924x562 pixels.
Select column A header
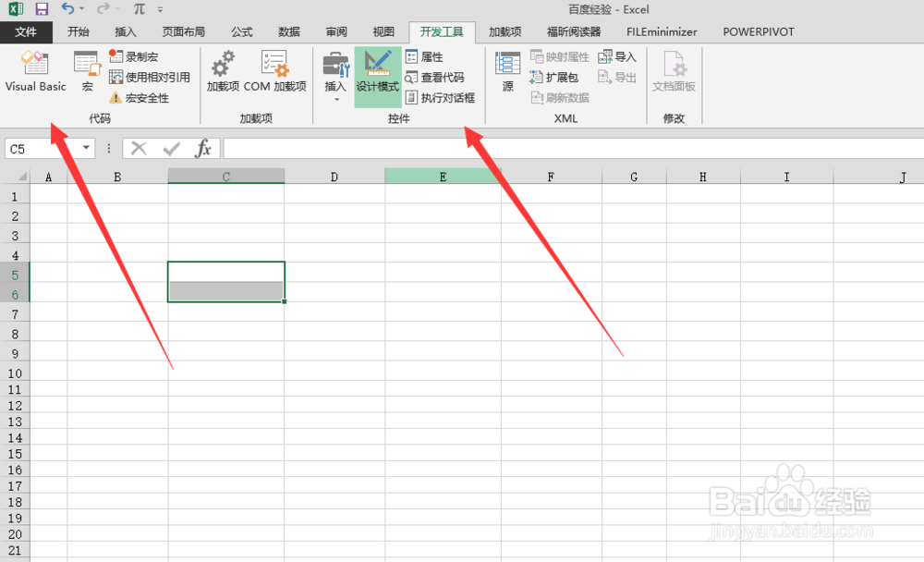click(48, 177)
